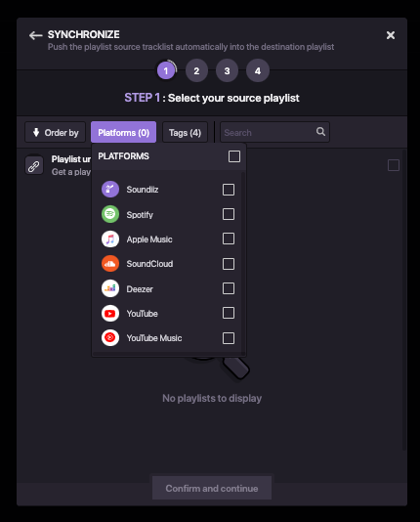Viewport: 420px width, 522px height.
Task: Jump to step 2 in the stepper
Action: click(196, 70)
